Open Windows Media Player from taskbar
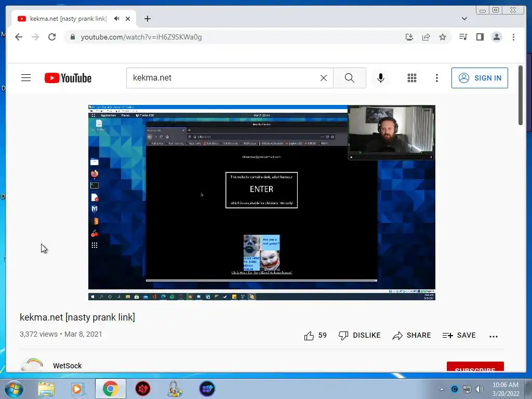Viewport: 532px width, 399px height. tap(78, 389)
